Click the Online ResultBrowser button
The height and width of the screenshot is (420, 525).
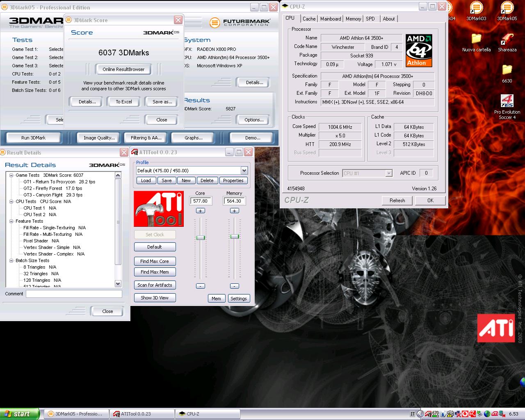[123, 69]
